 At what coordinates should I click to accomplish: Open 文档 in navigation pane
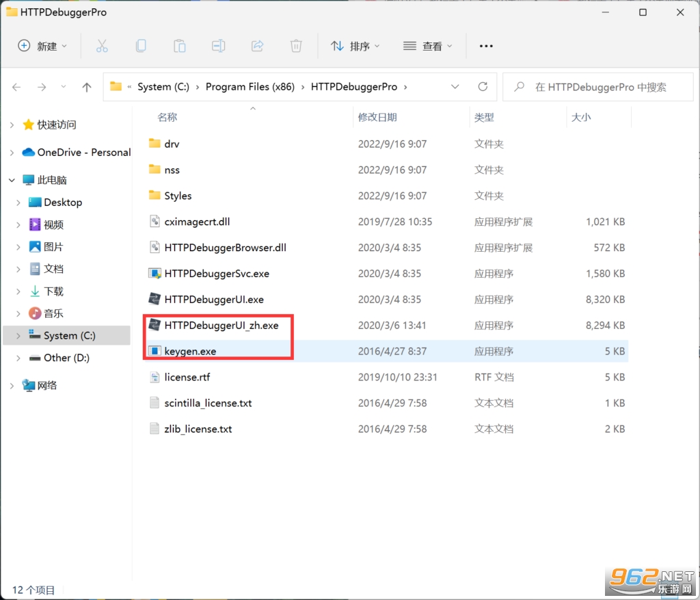(53, 269)
